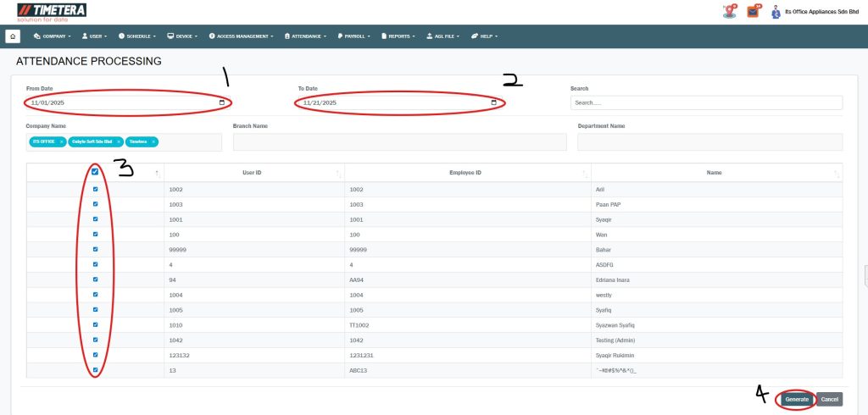This screenshot has height=415, width=868.
Task: Open the From Date calendar picker icon
Action: [222, 102]
